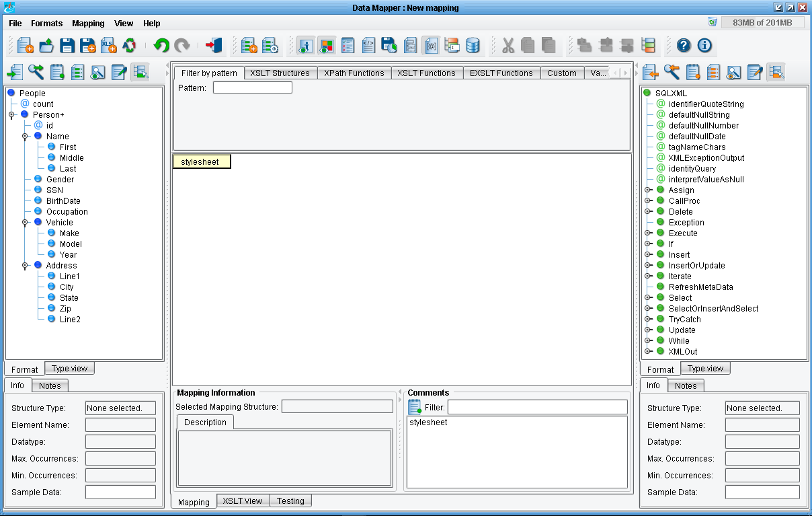Switch to XSLT Structures tab
Screen dimensions: 812x516
pos(280,73)
